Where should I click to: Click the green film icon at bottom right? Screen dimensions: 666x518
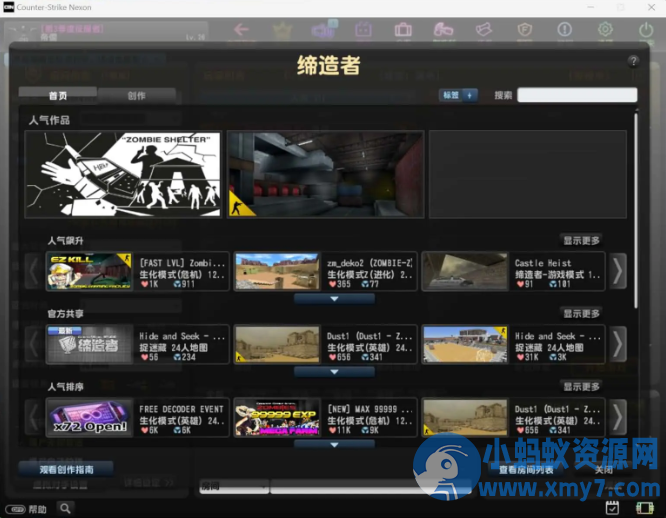pos(644,508)
